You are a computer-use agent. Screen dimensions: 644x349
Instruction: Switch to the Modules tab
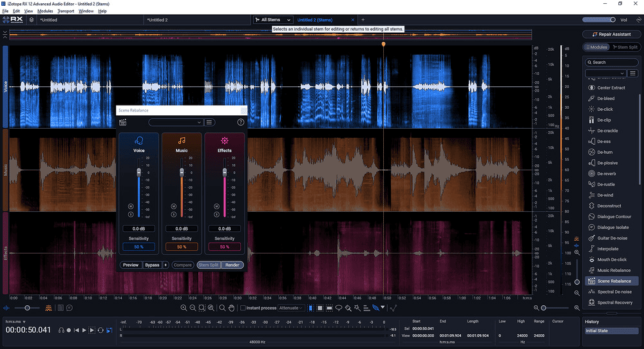click(596, 47)
